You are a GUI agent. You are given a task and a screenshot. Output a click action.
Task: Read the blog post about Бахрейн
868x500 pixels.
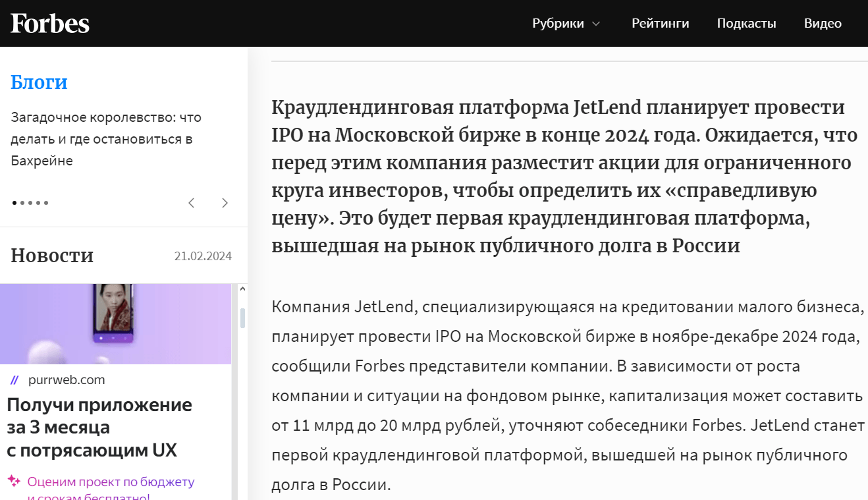click(106, 139)
